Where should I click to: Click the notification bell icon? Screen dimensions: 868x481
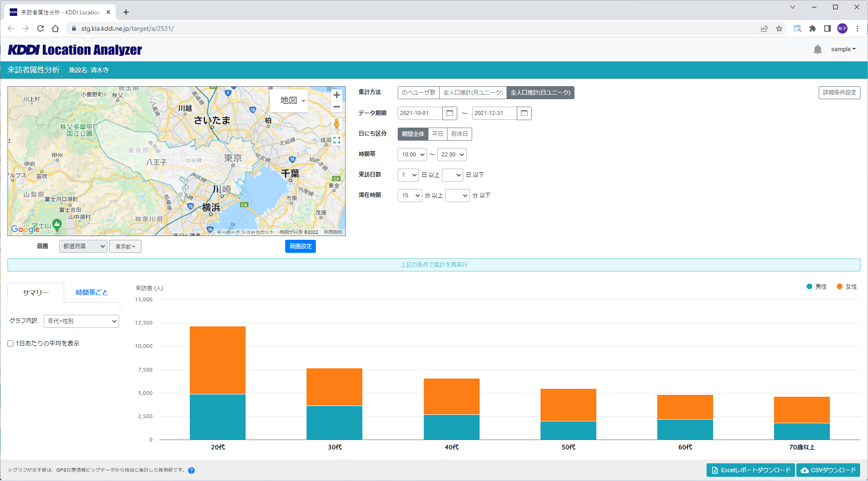click(x=817, y=49)
